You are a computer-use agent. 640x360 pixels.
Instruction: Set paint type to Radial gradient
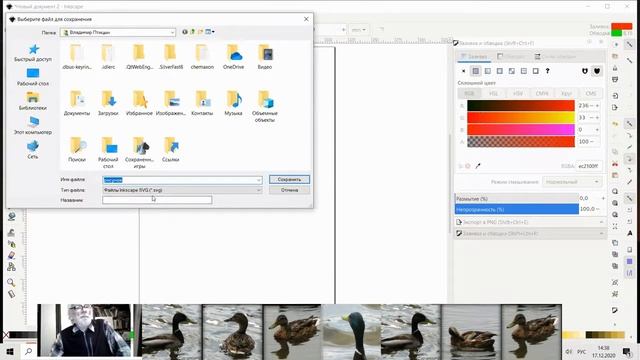pos(500,71)
